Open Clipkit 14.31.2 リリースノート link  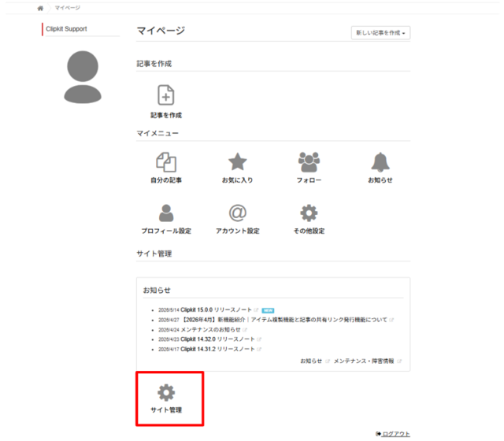pyautogui.click(x=217, y=349)
